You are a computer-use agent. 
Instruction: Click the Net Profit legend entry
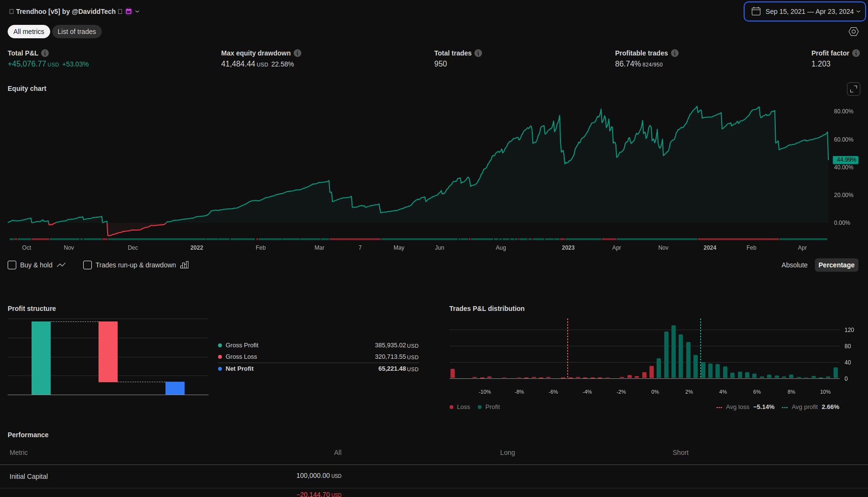click(x=239, y=369)
